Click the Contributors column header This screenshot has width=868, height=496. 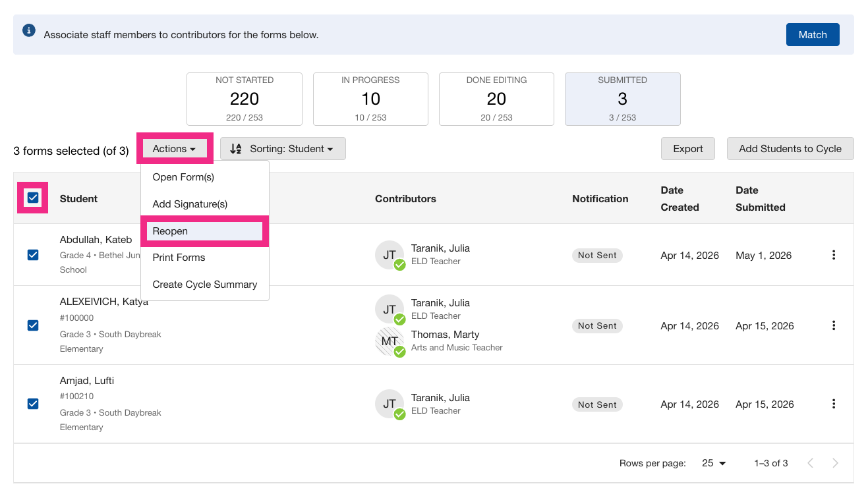point(405,199)
